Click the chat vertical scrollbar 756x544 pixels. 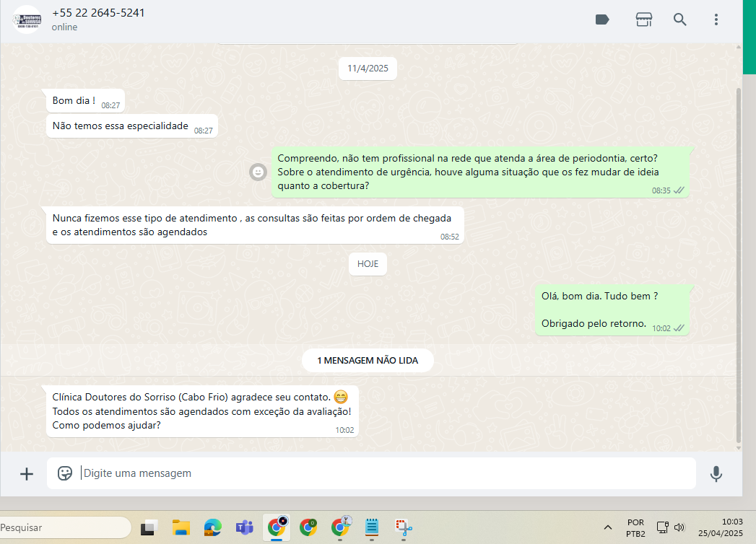[739, 265]
